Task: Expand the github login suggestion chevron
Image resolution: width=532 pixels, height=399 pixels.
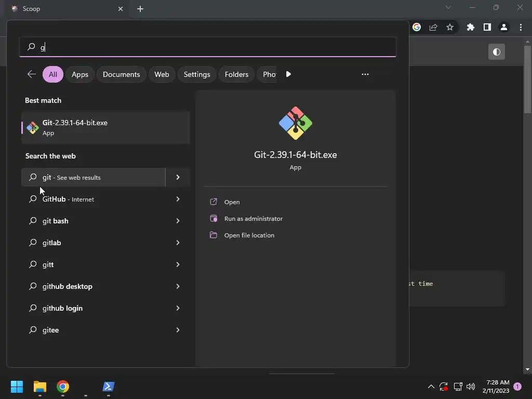Action: [178, 308]
